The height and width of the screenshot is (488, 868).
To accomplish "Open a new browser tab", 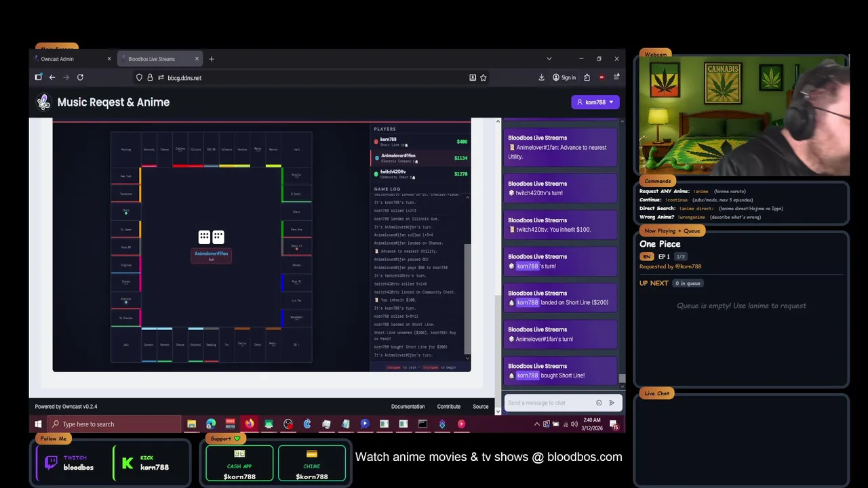I will (x=212, y=59).
